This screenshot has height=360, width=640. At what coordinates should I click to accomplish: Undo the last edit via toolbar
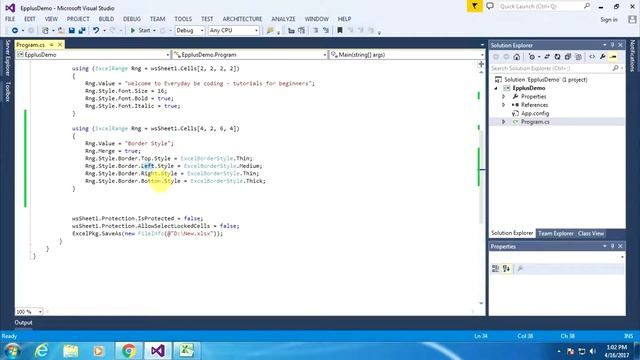point(96,31)
